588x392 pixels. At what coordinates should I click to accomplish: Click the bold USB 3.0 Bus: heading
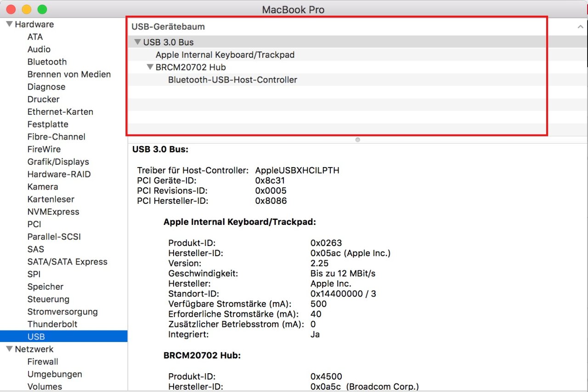160,150
